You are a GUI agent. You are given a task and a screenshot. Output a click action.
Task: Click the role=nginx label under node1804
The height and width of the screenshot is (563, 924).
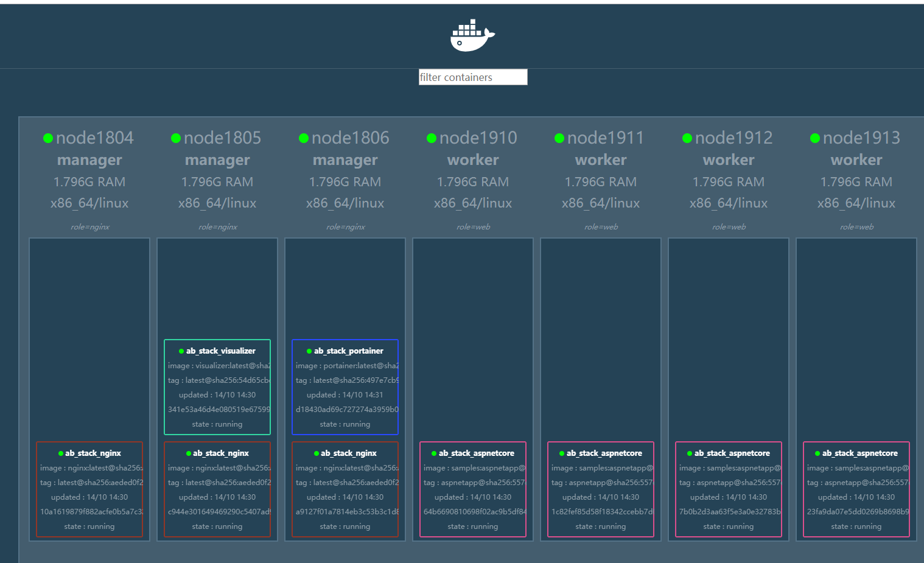pyautogui.click(x=90, y=227)
